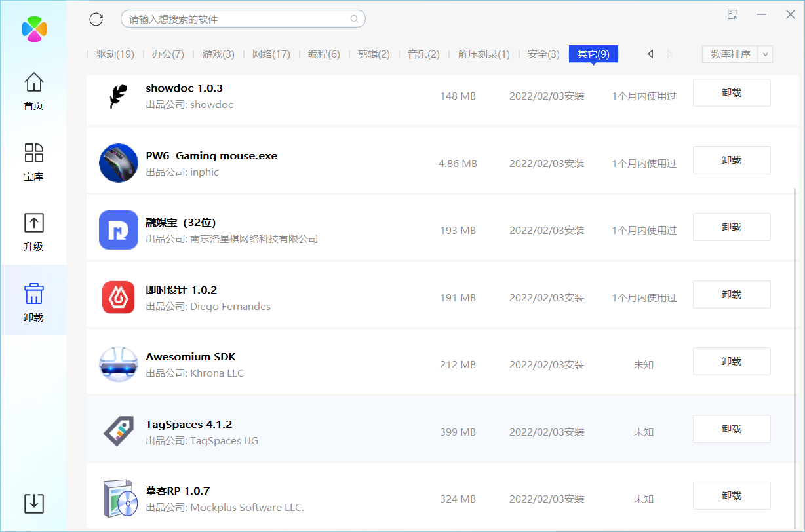The height and width of the screenshot is (532, 805).
Task: Click the Awesomium SDK app icon
Action: 119,364
